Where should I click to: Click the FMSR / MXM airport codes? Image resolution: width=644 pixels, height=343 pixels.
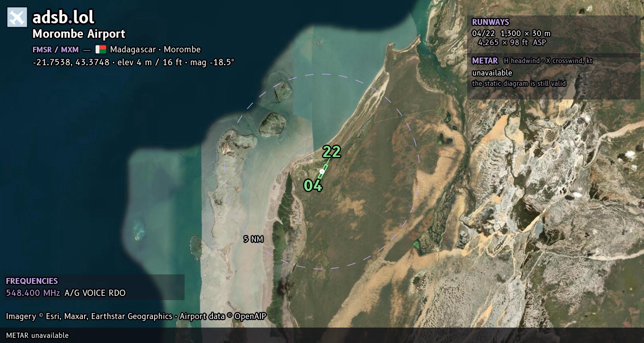(55, 49)
